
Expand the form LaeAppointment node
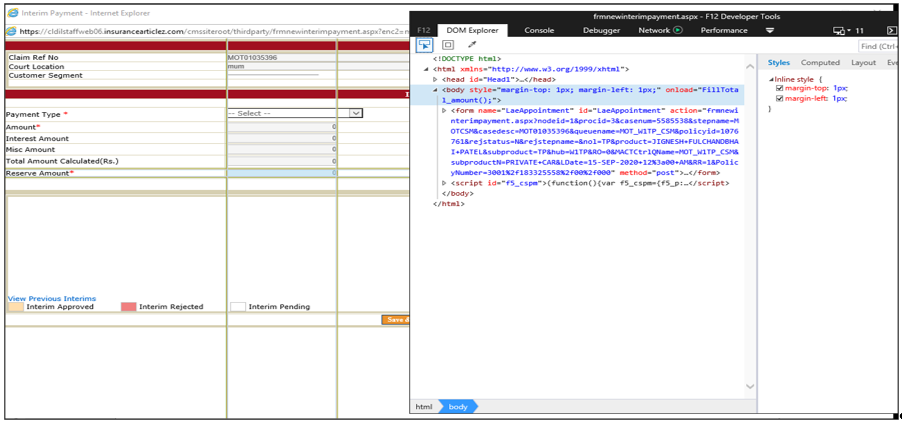pyautogui.click(x=445, y=111)
